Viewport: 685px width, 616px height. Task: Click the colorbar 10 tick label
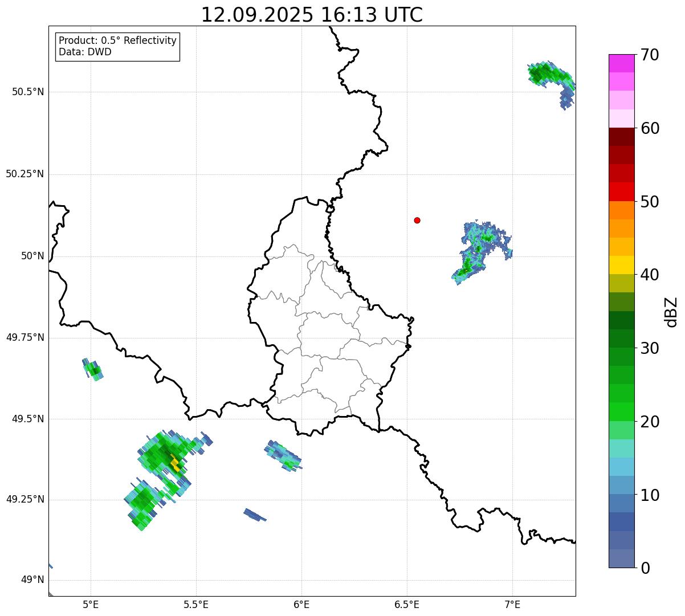[x=649, y=495]
